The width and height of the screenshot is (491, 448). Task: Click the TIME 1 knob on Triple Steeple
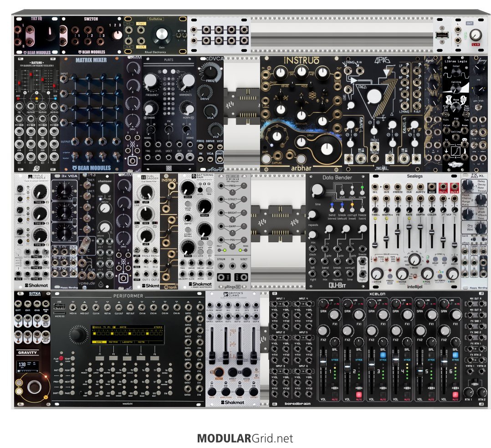pyautogui.click(x=40, y=192)
